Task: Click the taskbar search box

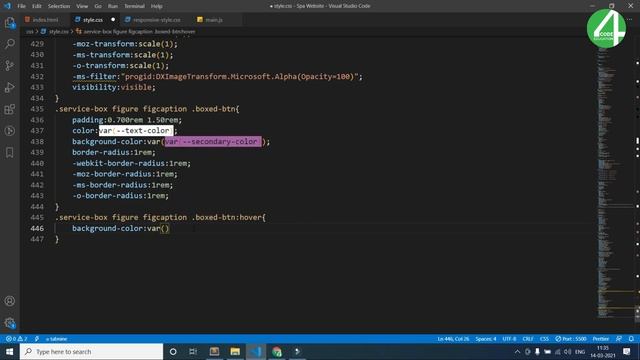Action: (91, 351)
